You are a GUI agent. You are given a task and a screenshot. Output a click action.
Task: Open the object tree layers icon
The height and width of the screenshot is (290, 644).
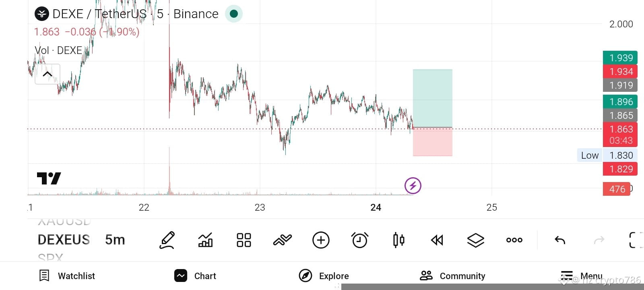(475, 240)
